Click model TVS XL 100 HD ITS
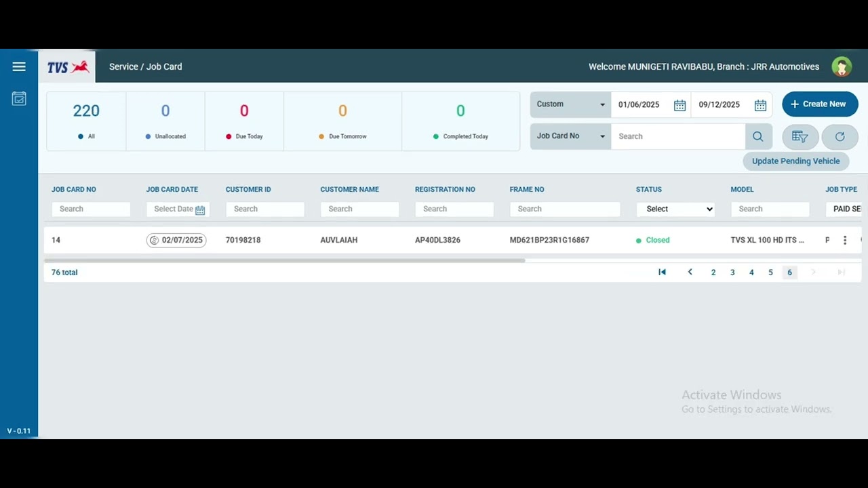The image size is (868, 488). click(768, 240)
